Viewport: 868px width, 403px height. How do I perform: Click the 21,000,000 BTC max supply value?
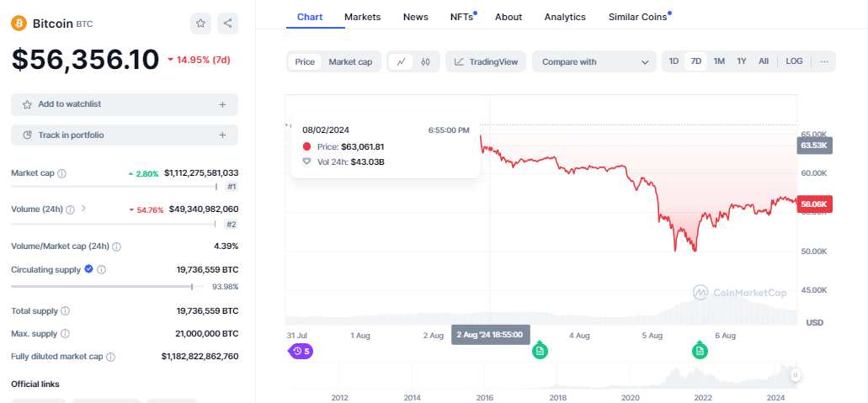(206, 334)
